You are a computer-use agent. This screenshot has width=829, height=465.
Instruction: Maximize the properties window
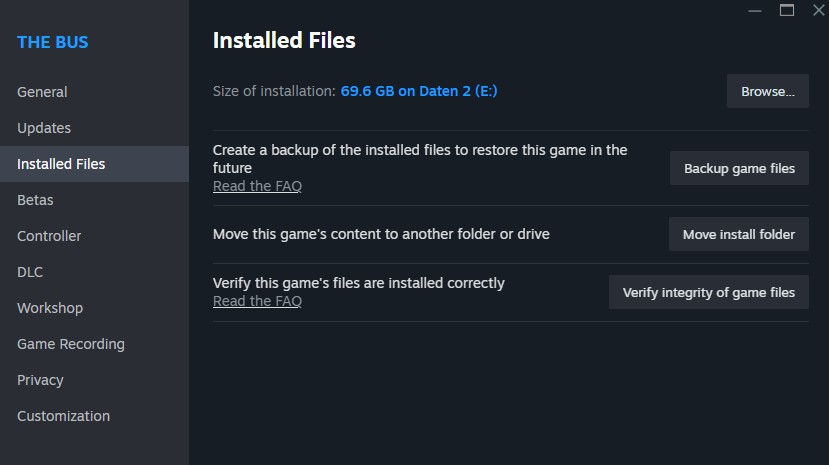click(787, 10)
